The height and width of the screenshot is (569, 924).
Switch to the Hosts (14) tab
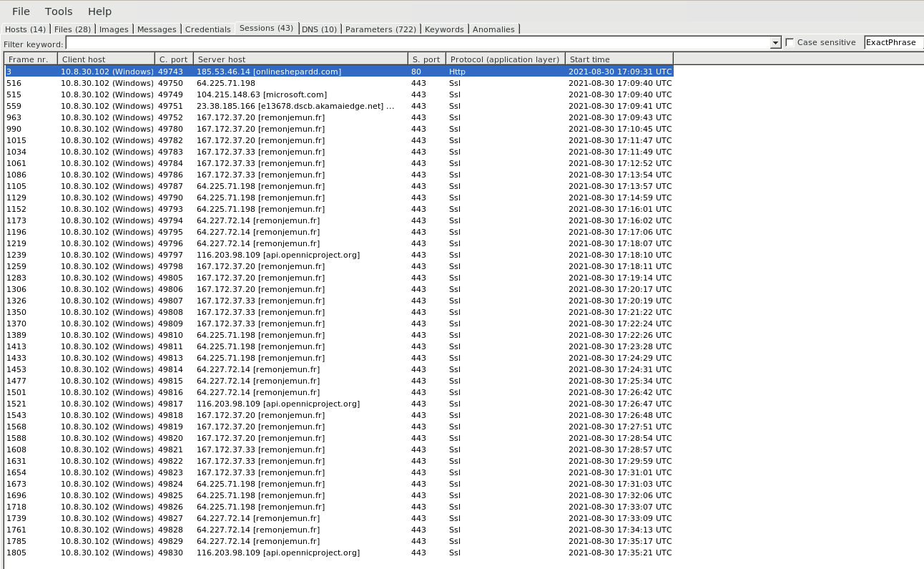point(25,29)
